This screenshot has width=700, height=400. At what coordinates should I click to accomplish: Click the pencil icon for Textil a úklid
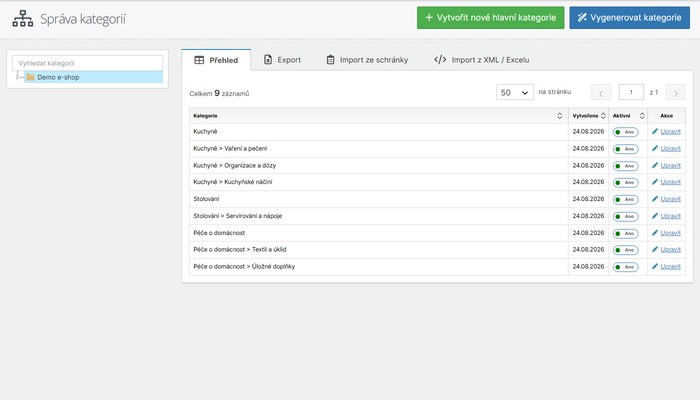655,249
